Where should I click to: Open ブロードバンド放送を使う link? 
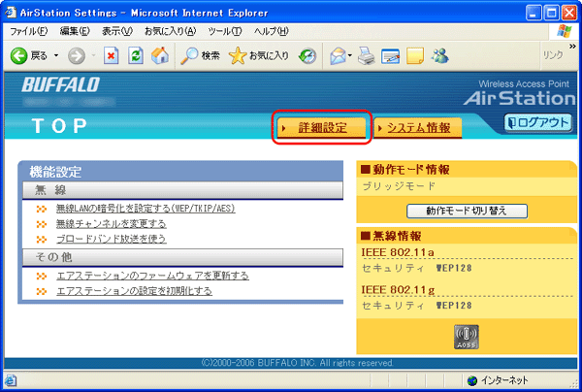coord(111,239)
